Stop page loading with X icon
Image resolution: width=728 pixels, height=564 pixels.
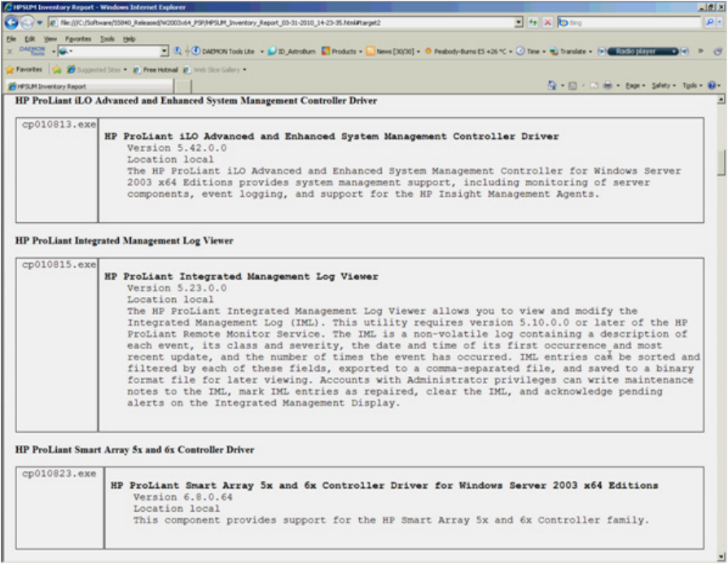click(547, 23)
